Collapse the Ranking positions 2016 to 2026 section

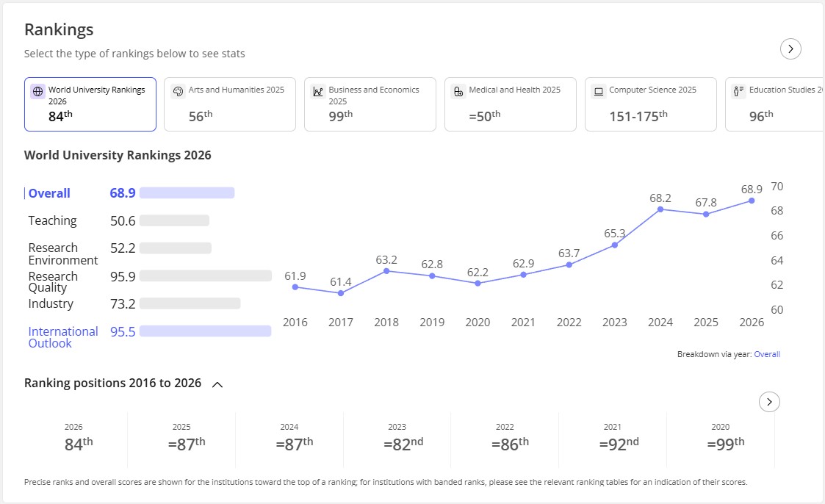pyautogui.click(x=217, y=384)
